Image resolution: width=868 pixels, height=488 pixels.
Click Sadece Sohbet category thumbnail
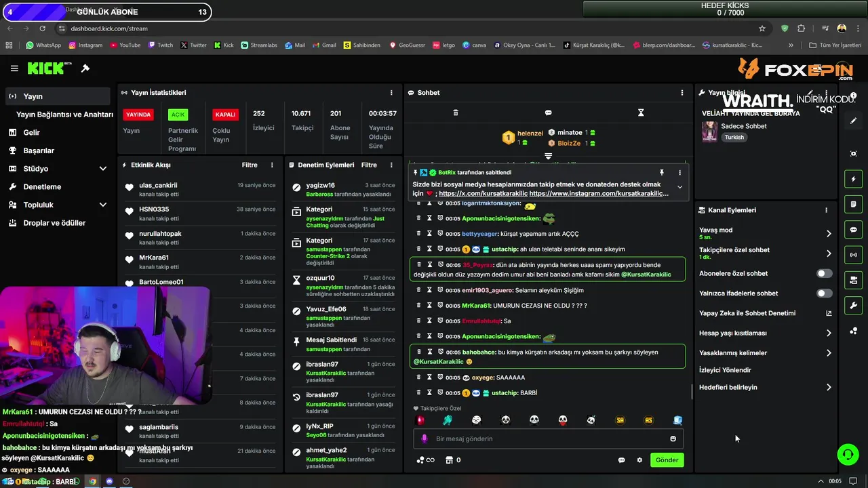coord(709,131)
